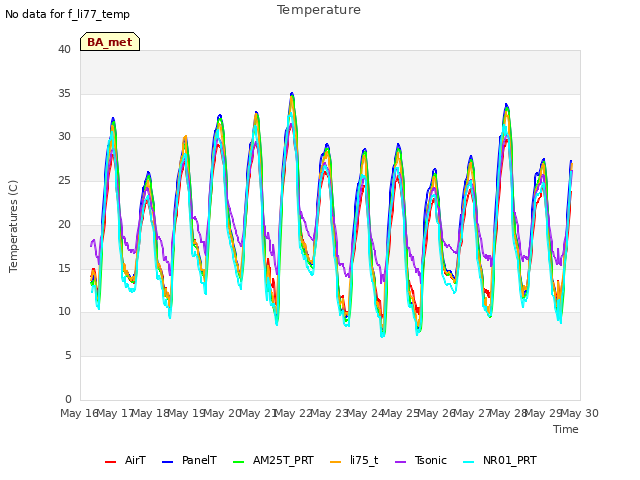
Task: Click the May 22 tick label
Action: pos(294,413)
